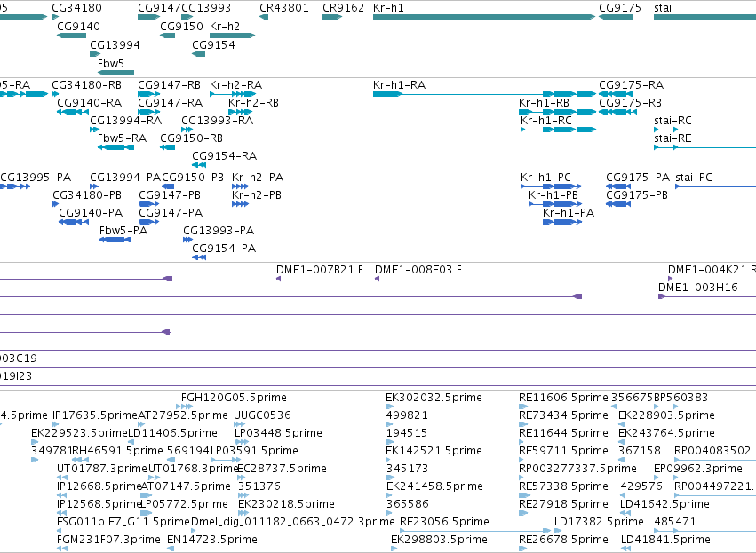The width and height of the screenshot is (756, 553).
Task: Click the LP03448.5prime EST label
Action: pyautogui.click(x=278, y=433)
